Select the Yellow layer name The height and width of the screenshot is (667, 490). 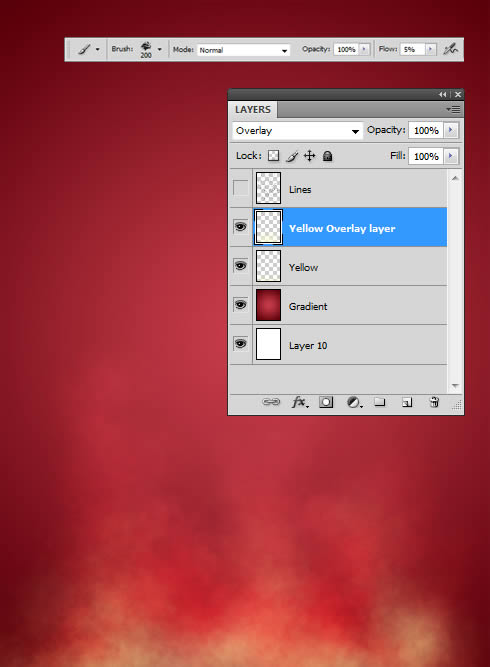pos(303,268)
